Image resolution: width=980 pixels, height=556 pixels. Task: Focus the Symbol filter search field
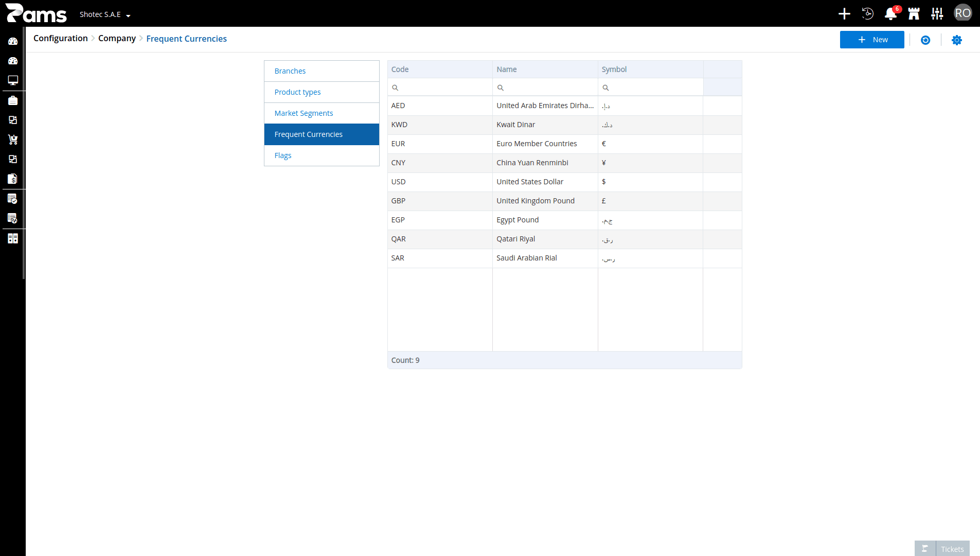pyautogui.click(x=650, y=88)
